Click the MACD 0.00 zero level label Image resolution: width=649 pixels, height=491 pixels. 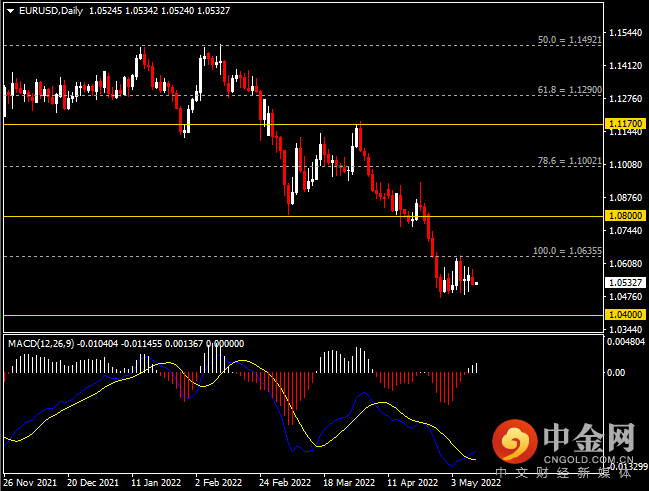[x=616, y=373]
